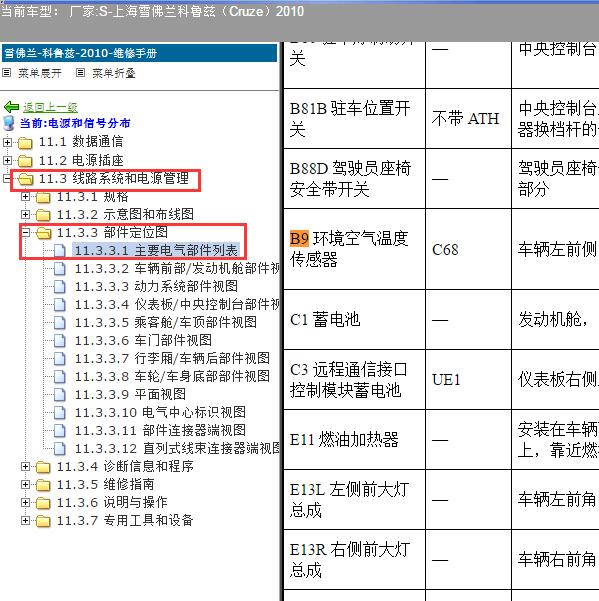Screen dimensions: 599x601
Task: Click 当前:电源和信号分布 label
Action: pos(75,123)
